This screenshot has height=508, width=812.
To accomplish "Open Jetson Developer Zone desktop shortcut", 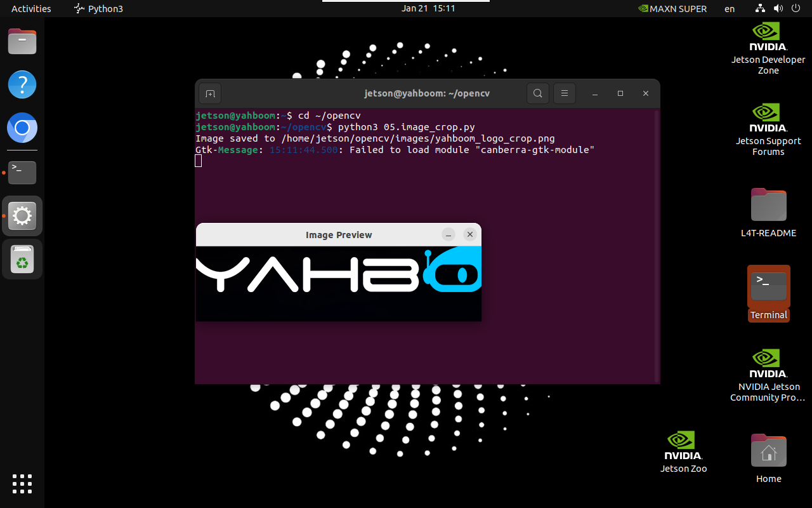I will tap(768, 49).
